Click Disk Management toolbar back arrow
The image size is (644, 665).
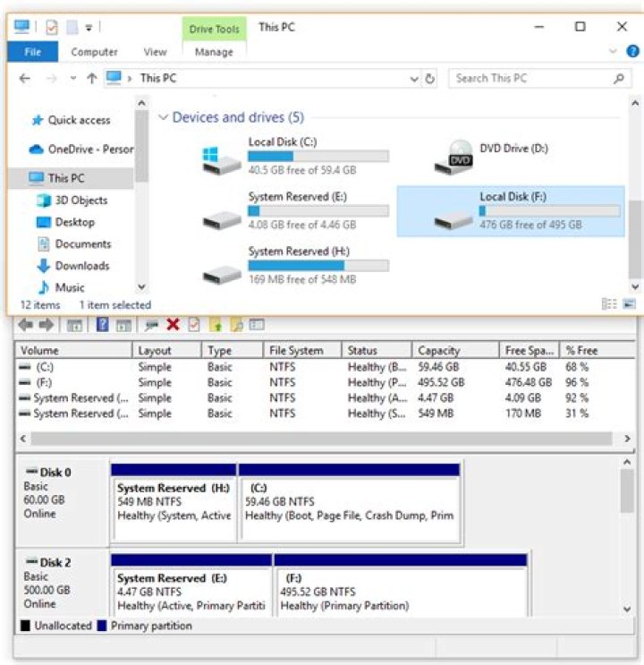[26, 325]
